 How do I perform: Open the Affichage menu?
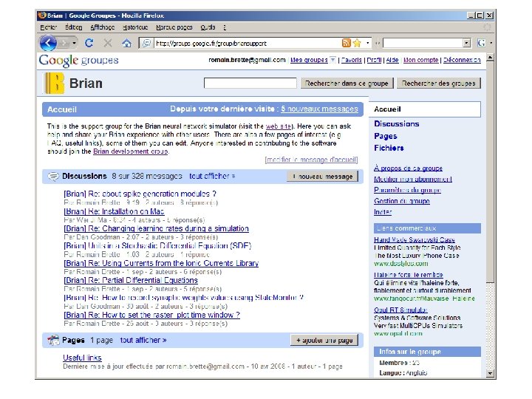(x=102, y=27)
